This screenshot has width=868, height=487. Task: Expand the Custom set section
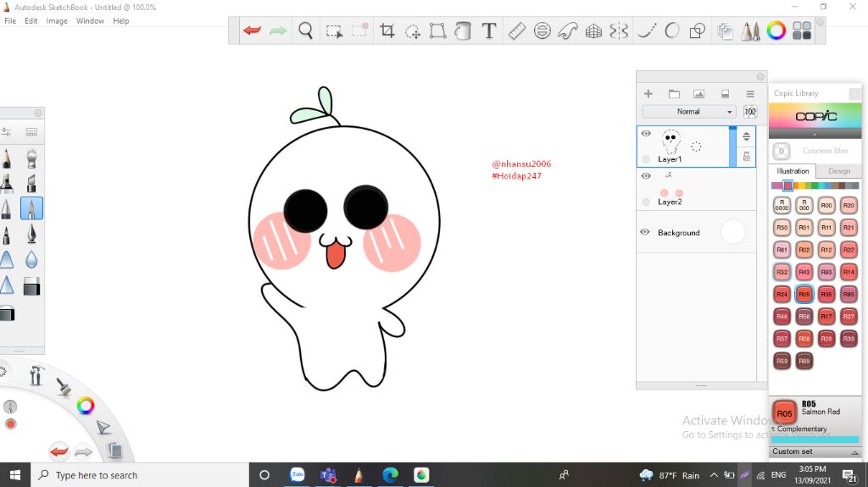point(815,451)
